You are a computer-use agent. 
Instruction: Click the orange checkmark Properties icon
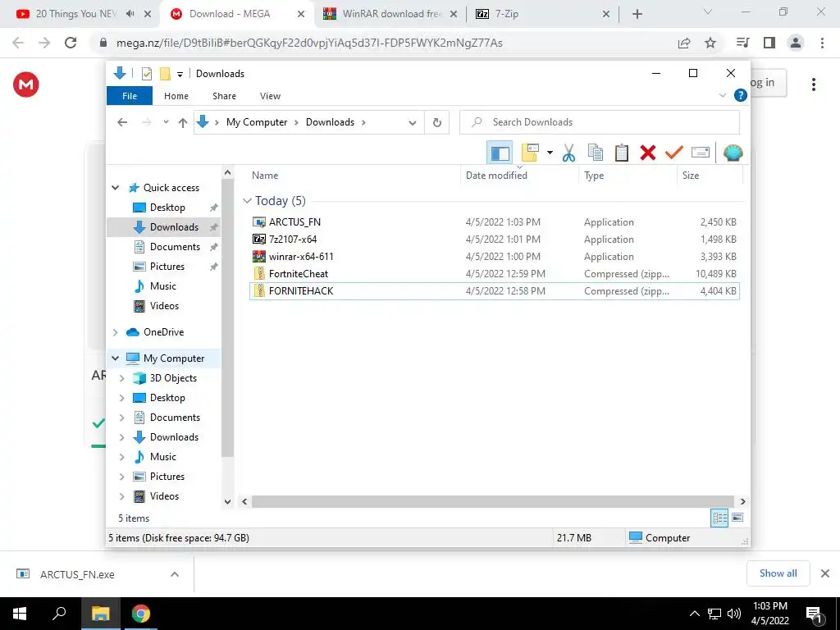(674, 153)
